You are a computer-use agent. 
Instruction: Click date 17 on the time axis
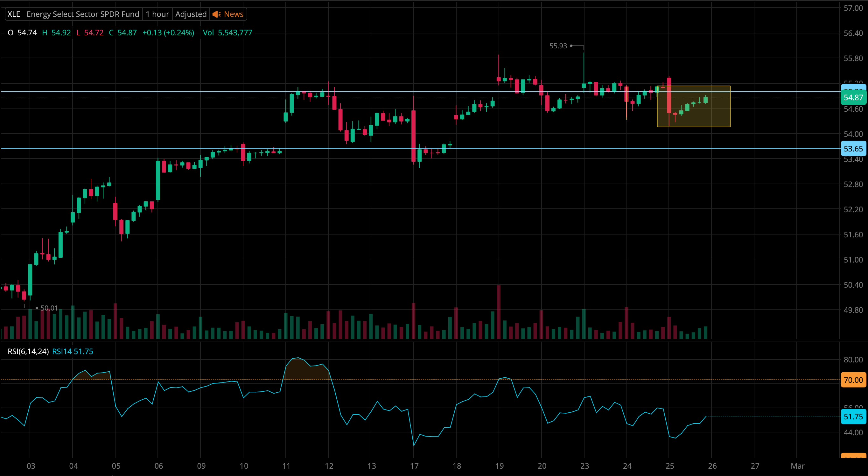tap(414, 466)
